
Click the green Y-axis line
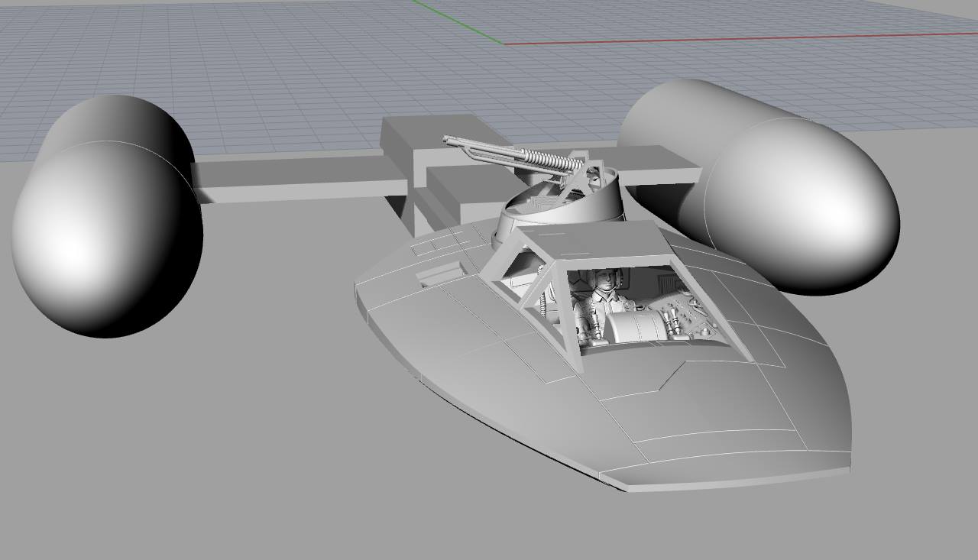pos(458,21)
